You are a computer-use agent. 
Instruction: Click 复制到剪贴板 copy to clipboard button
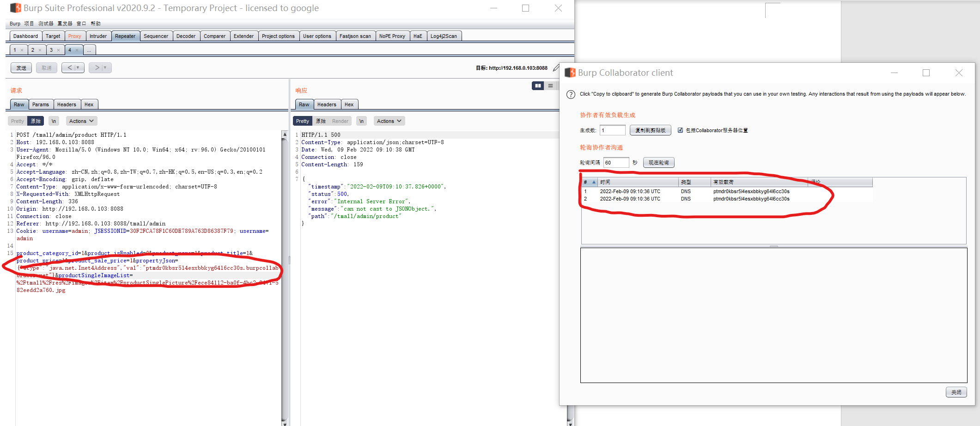pos(650,130)
